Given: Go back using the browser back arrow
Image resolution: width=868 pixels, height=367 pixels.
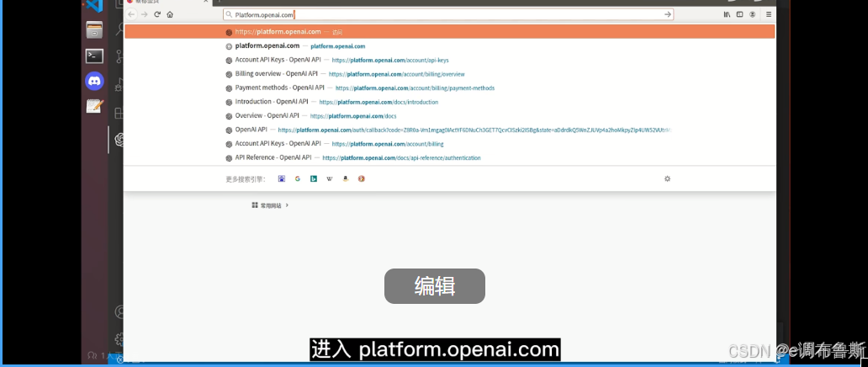Looking at the screenshot, I should point(131,14).
